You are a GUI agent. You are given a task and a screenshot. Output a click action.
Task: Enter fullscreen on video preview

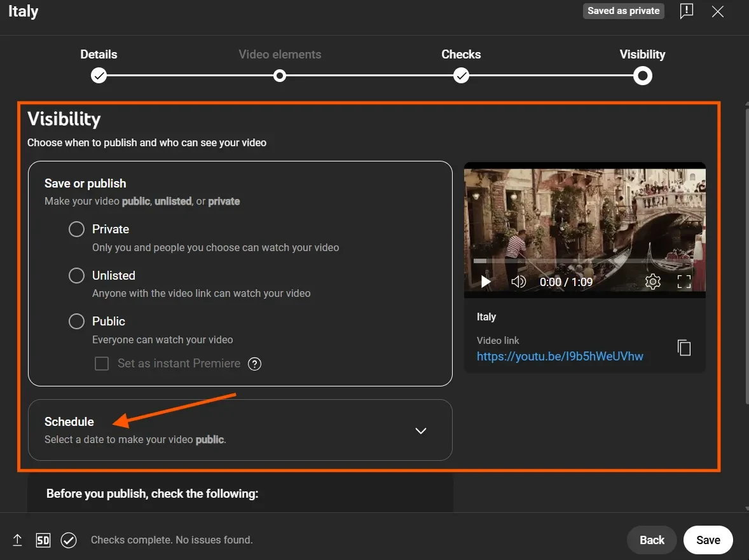tap(684, 282)
